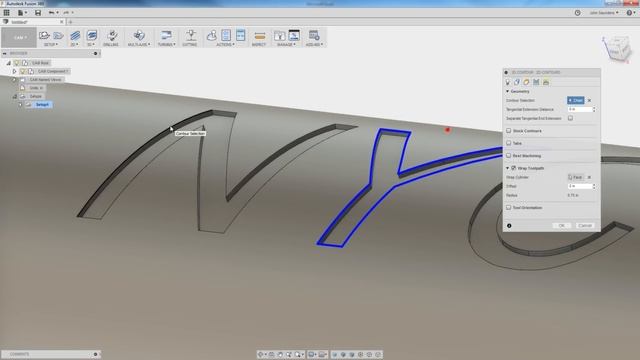Open the 3D dropdown menu
The width and height of the screenshot is (640, 360).
click(x=91, y=44)
